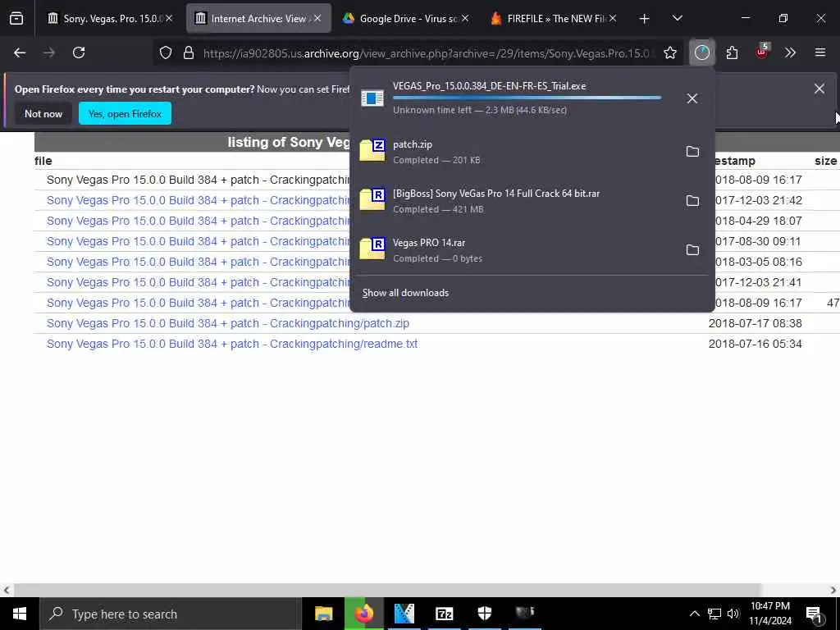Click timestamp 2018-07-17 08:38
Viewport: 840px width, 630px height.
[755, 323]
